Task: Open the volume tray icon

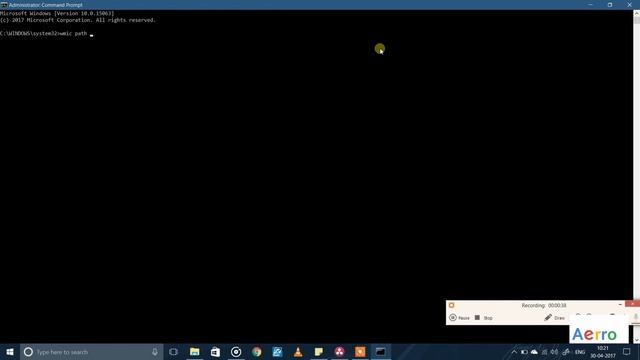Action: click(x=554, y=352)
